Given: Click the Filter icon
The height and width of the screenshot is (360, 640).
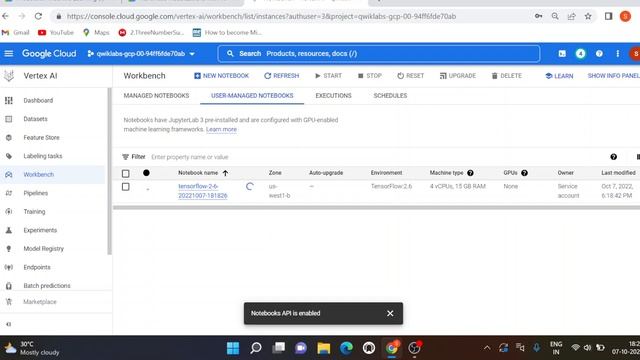Looking at the screenshot, I should [x=126, y=157].
